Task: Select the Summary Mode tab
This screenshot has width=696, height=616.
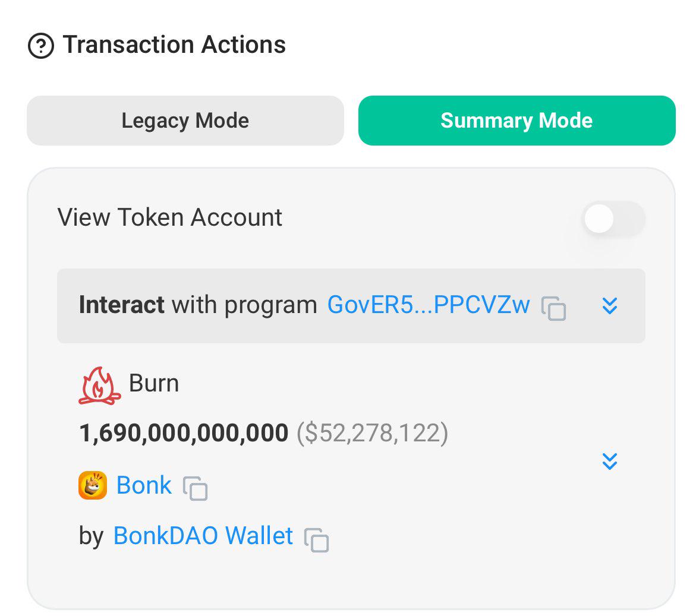Action: [x=517, y=121]
